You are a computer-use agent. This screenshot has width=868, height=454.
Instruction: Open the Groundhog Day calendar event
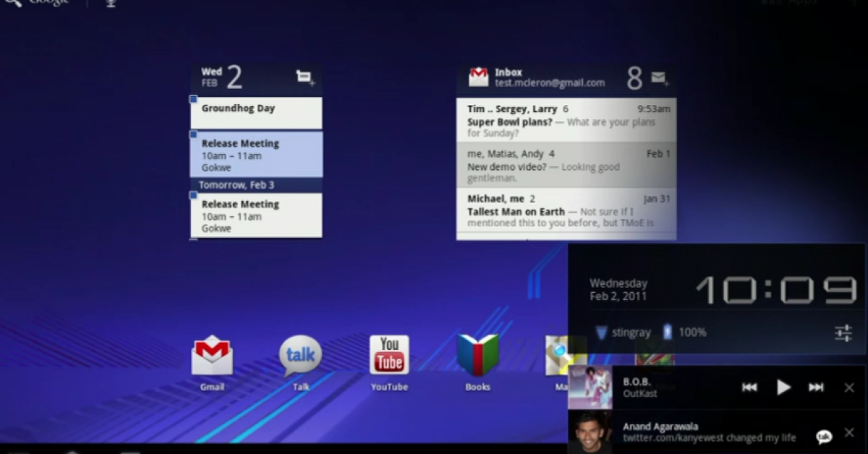256,113
